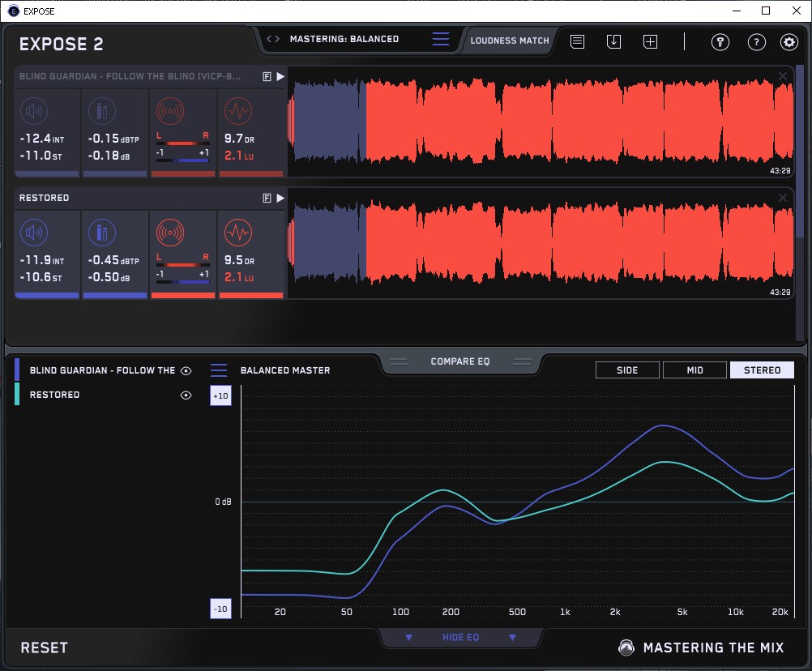This screenshot has width=812, height=671.
Task: Click the stereo field icon on Blind Guardian track
Action: [x=170, y=111]
